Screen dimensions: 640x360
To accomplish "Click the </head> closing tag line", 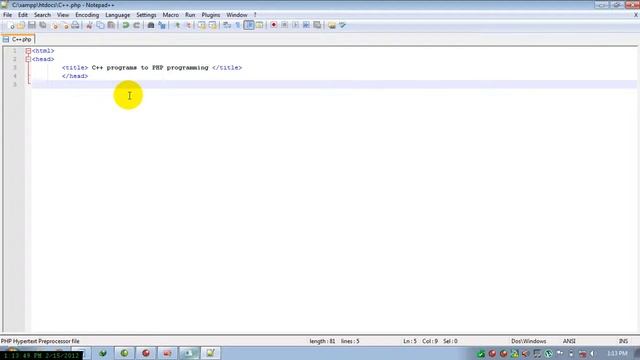I will pos(75,76).
